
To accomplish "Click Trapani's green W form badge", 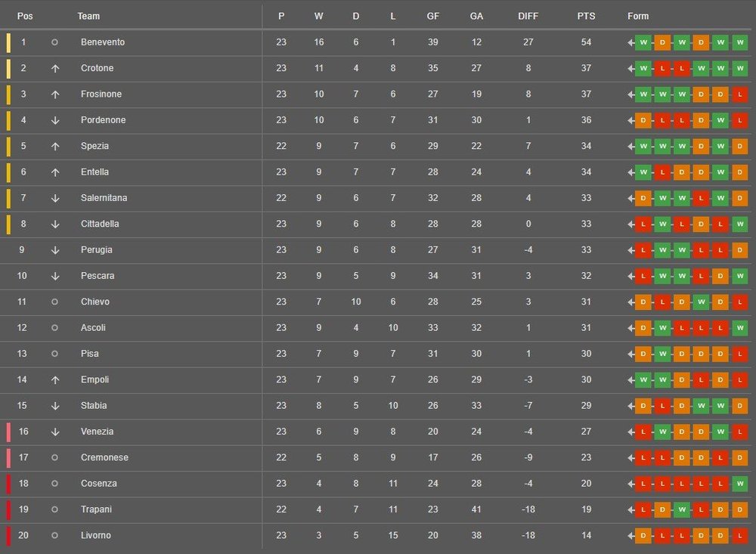I will (682, 509).
